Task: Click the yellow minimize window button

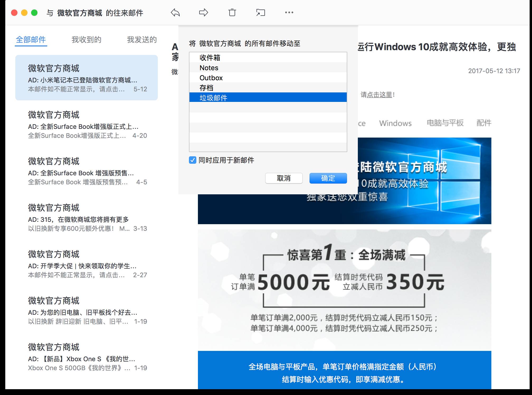Action: (24, 13)
